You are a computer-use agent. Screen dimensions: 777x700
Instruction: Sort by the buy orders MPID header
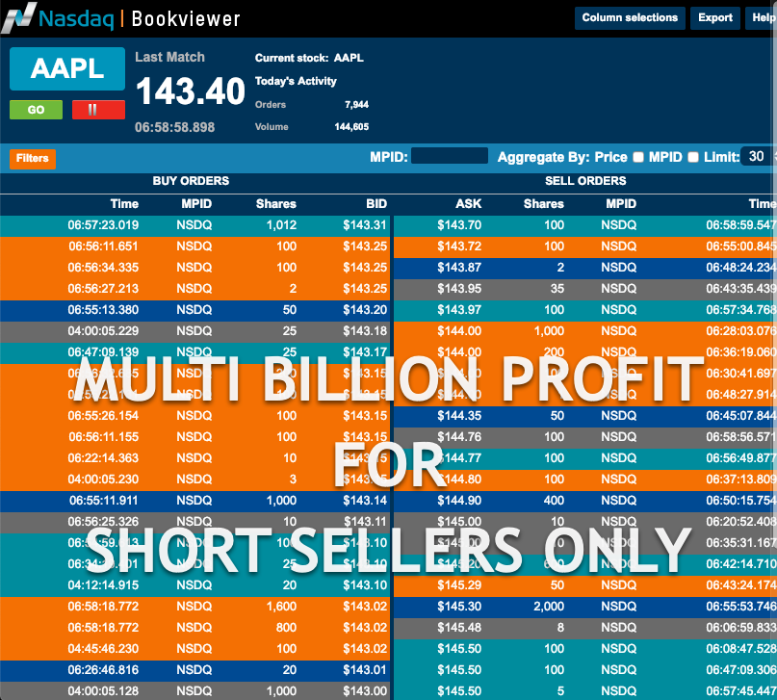pos(196,203)
